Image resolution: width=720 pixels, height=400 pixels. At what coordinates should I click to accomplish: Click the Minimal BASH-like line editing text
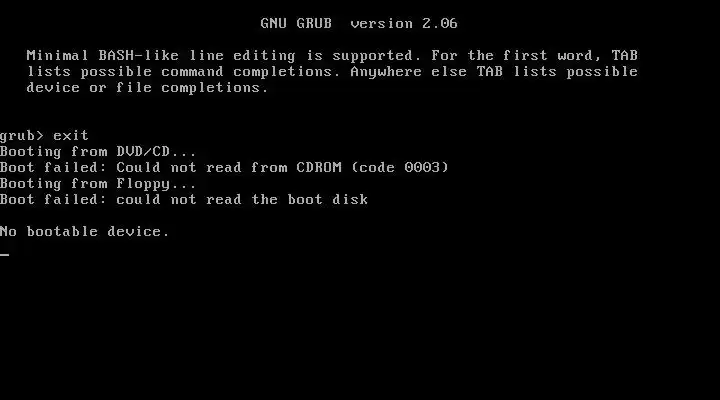(161, 56)
